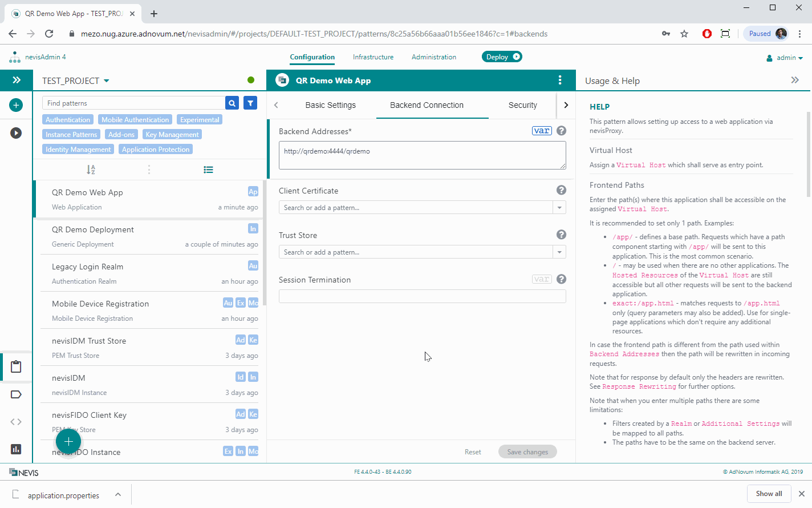Show next tabs with right chevron
Screen dimensions: 812x508
(566, 105)
